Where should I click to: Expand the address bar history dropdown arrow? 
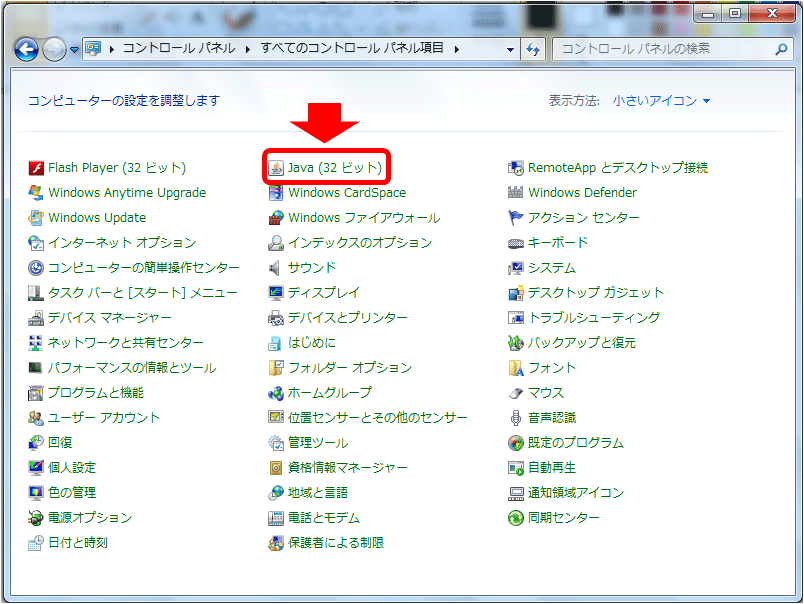510,50
